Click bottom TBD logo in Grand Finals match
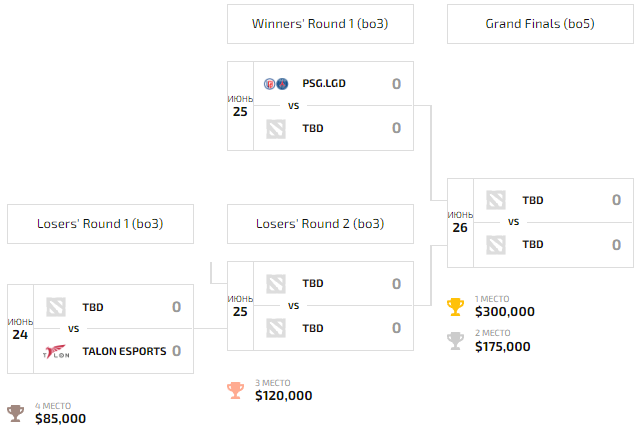 pyautogui.click(x=496, y=245)
